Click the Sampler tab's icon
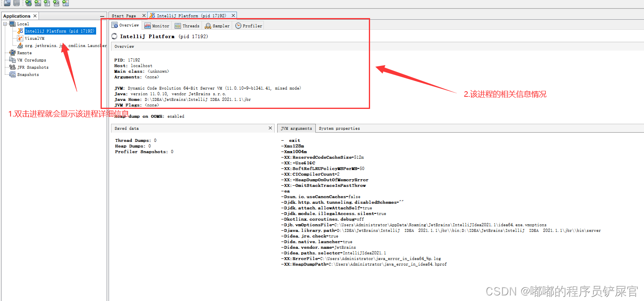644x301 pixels. pyautogui.click(x=208, y=26)
